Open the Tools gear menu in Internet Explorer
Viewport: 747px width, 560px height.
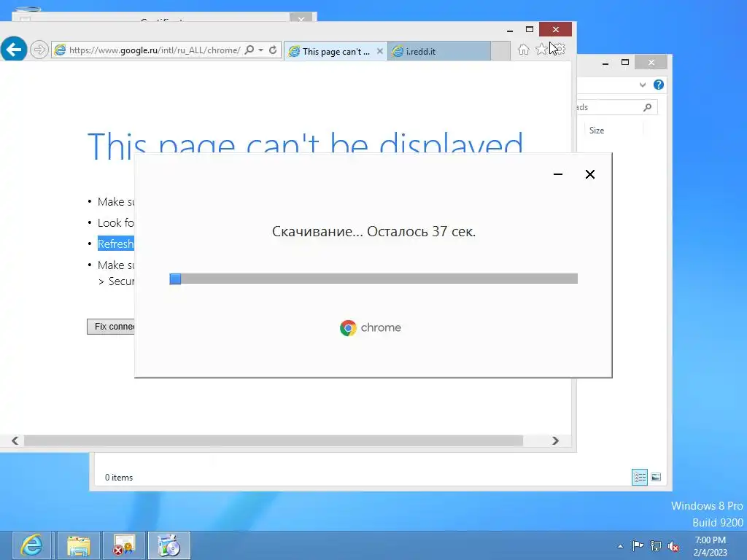(560, 49)
